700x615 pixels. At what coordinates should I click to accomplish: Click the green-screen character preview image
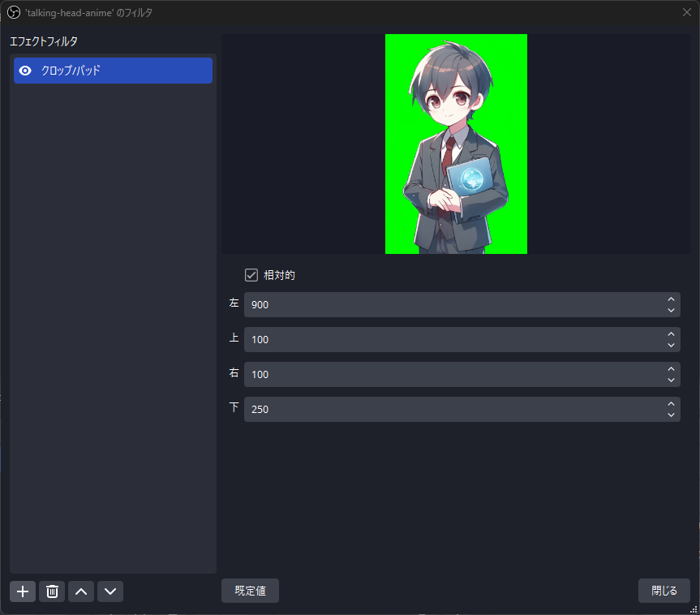(x=456, y=144)
